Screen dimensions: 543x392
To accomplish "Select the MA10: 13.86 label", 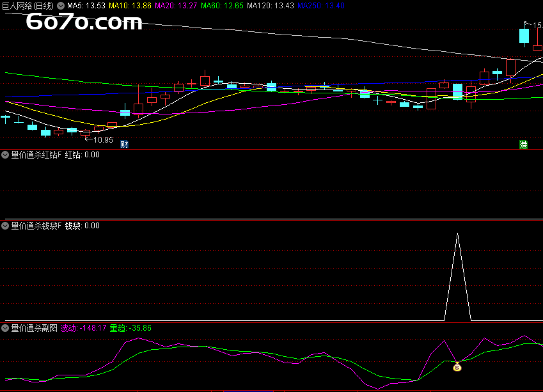I will click(130, 6).
